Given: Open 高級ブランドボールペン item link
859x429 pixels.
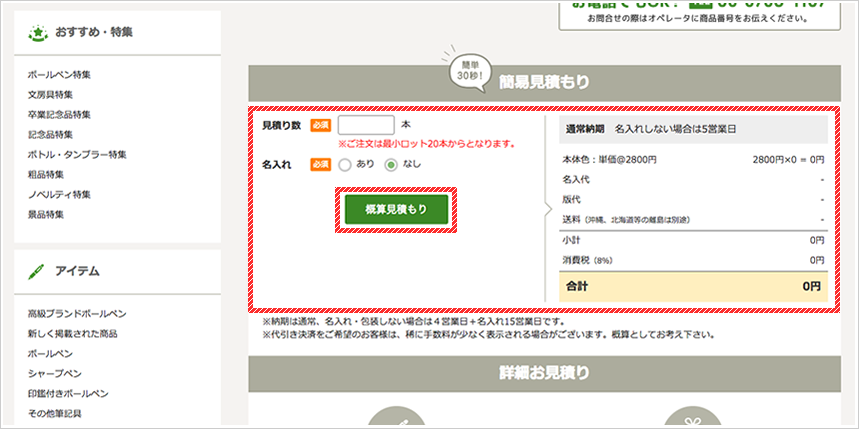Looking at the screenshot, I should pos(77,314).
